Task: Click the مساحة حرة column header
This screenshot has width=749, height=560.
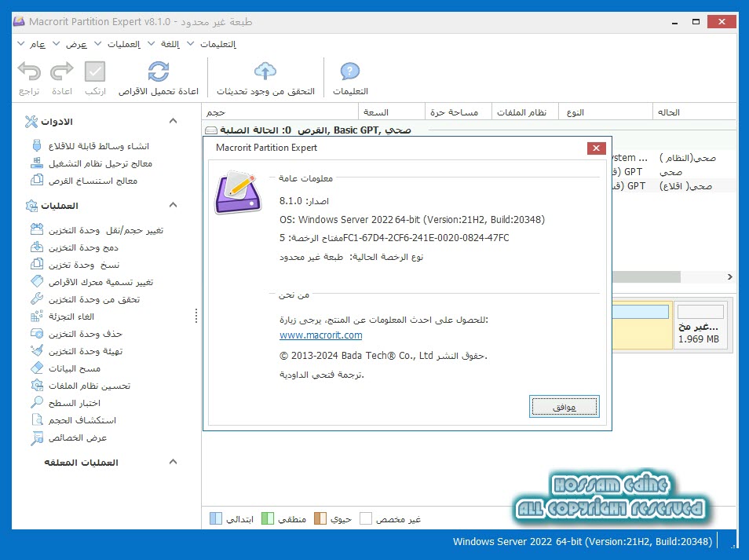Action: coord(458,112)
